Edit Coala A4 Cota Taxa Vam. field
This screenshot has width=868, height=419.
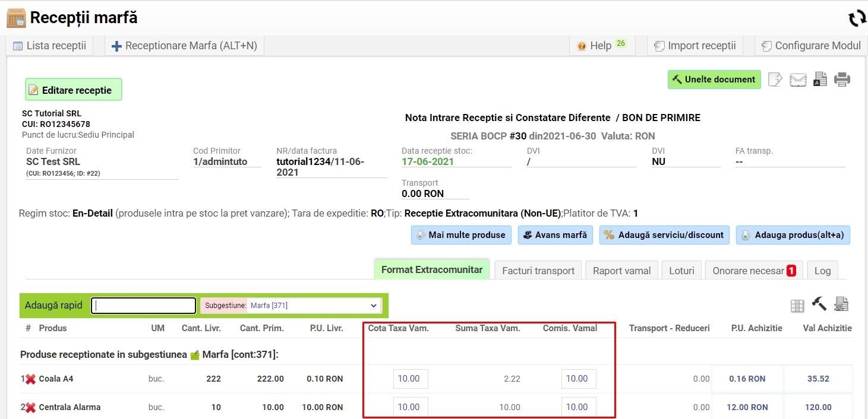click(411, 379)
